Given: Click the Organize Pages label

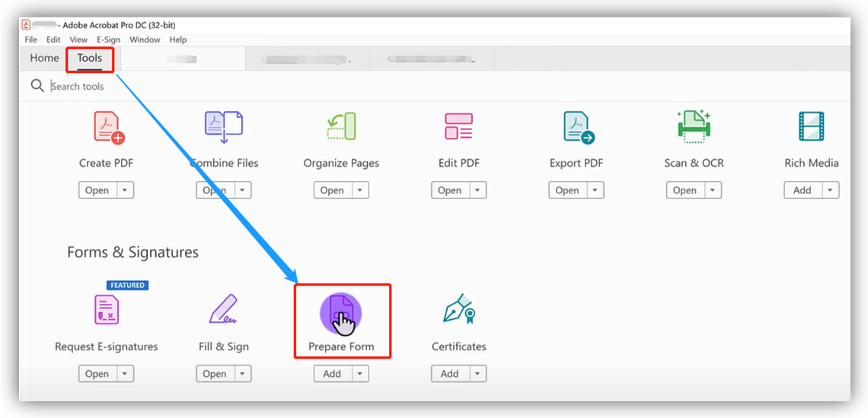Looking at the screenshot, I should tap(341, 164).
